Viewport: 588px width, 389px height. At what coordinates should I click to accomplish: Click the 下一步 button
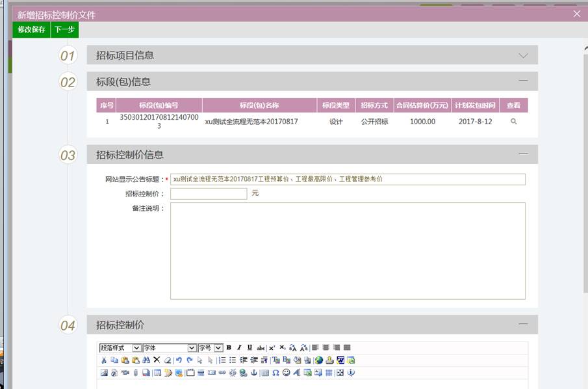point(64,30)
